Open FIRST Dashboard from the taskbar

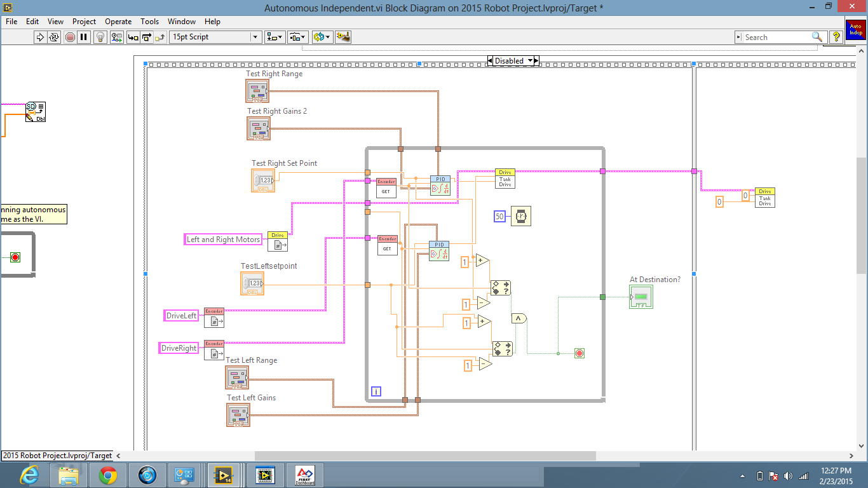click(x=305, y=475)
